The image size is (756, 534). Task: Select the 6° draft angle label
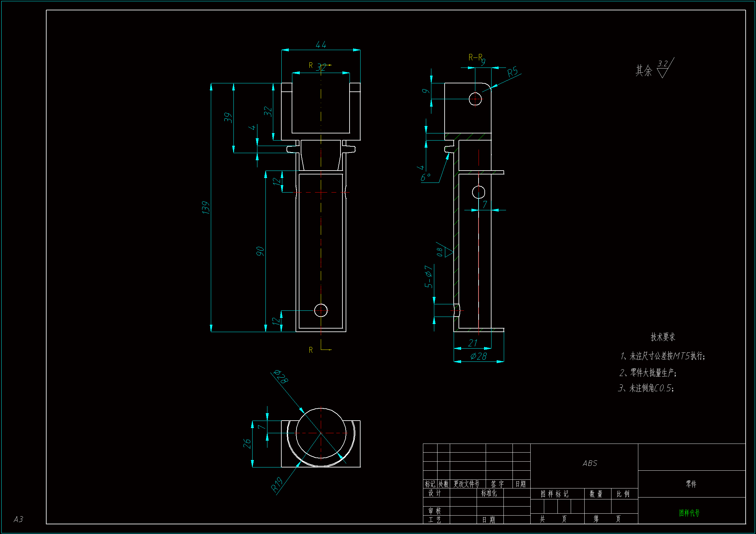[x=425, y=177]
